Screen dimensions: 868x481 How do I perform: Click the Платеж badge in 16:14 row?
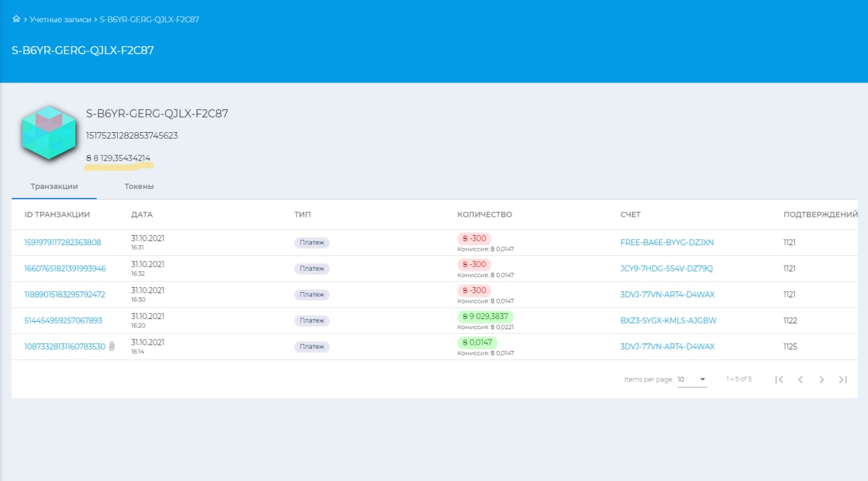(x=312, y=346)
